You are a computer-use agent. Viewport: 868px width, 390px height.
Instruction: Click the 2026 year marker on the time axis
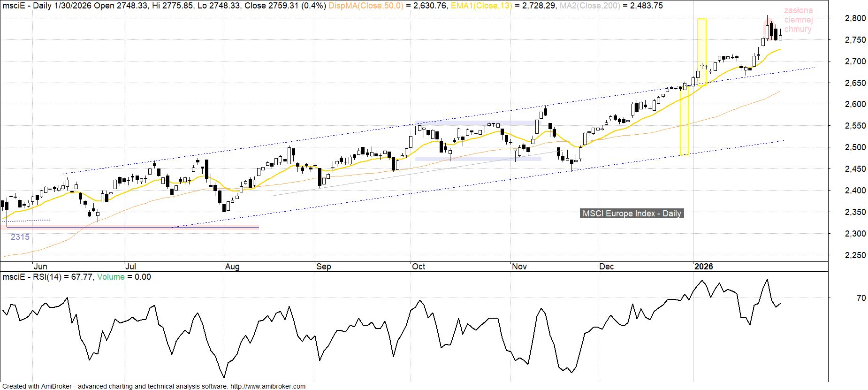click(x=703, y=267)
